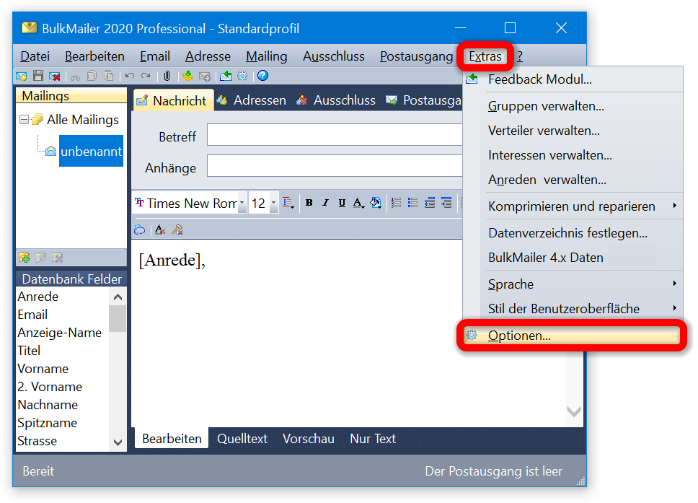Open the Mailing menu
This screenshot has width=698, height=503.
266,57
